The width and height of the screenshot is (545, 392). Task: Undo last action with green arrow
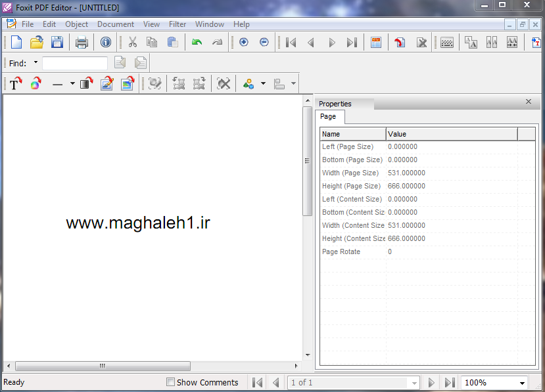click(x=197, y=43)
